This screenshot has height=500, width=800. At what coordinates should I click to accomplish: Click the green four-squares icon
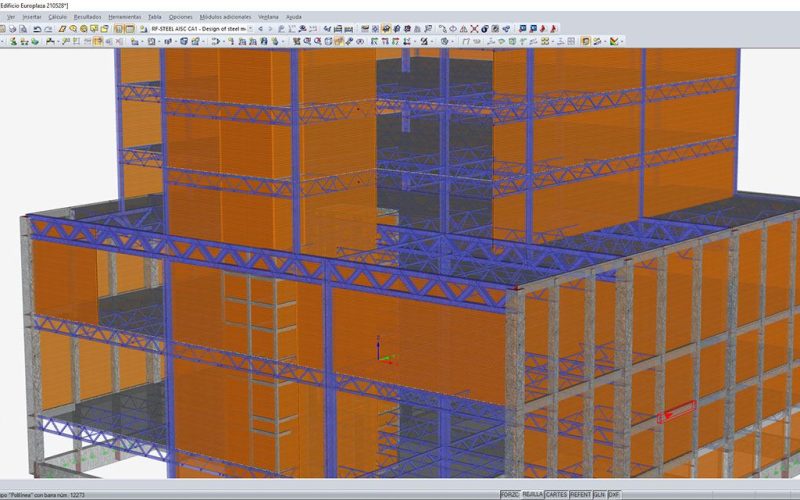[x=545, y=41]
